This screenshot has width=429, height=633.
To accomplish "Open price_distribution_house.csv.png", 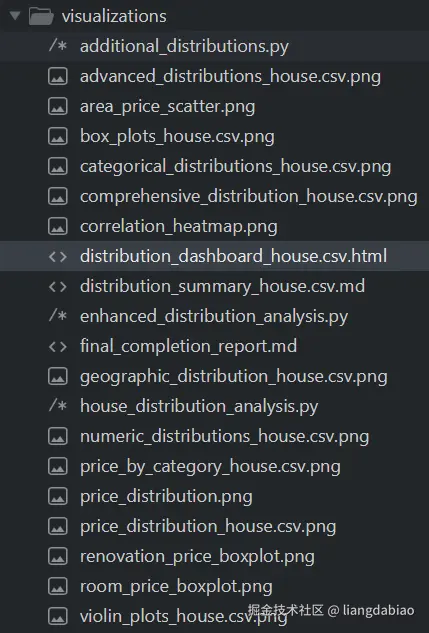I will [x=208, y=527].
